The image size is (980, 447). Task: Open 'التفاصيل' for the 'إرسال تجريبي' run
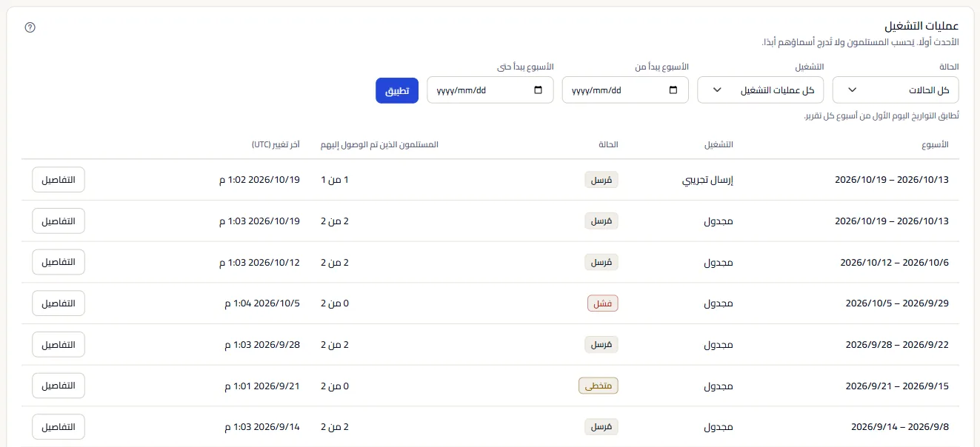(59, 180)
